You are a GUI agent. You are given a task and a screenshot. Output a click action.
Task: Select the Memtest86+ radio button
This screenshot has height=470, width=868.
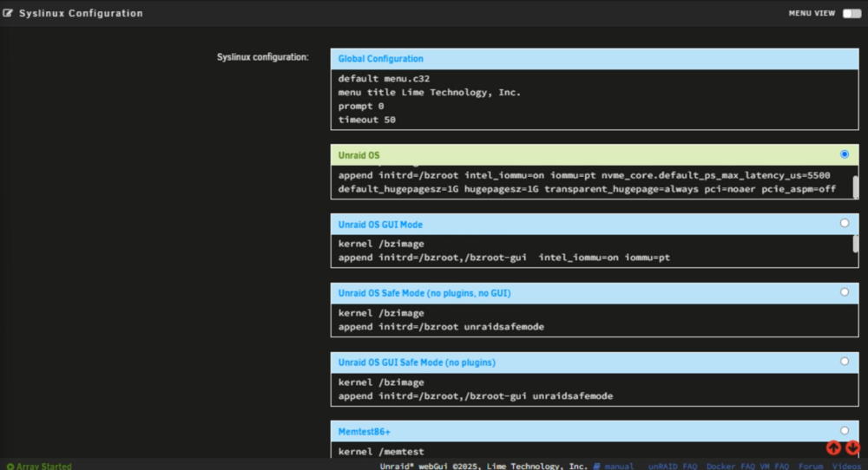(845, 430)
